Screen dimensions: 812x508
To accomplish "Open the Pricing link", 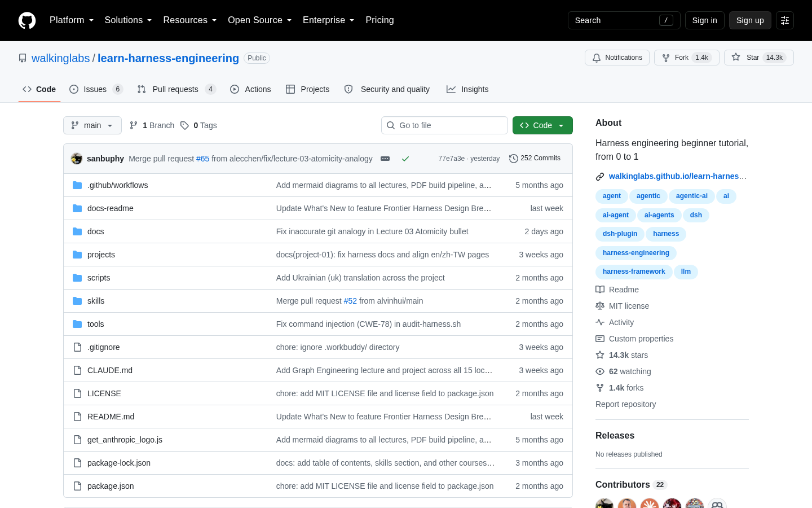I will (x=379, y=20).
